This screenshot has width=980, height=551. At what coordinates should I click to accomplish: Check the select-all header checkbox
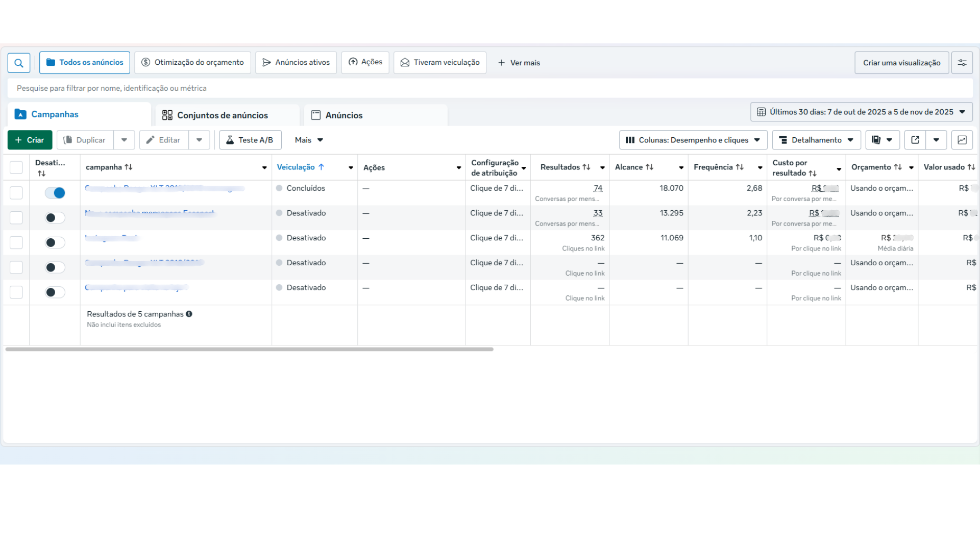point(16,167)
